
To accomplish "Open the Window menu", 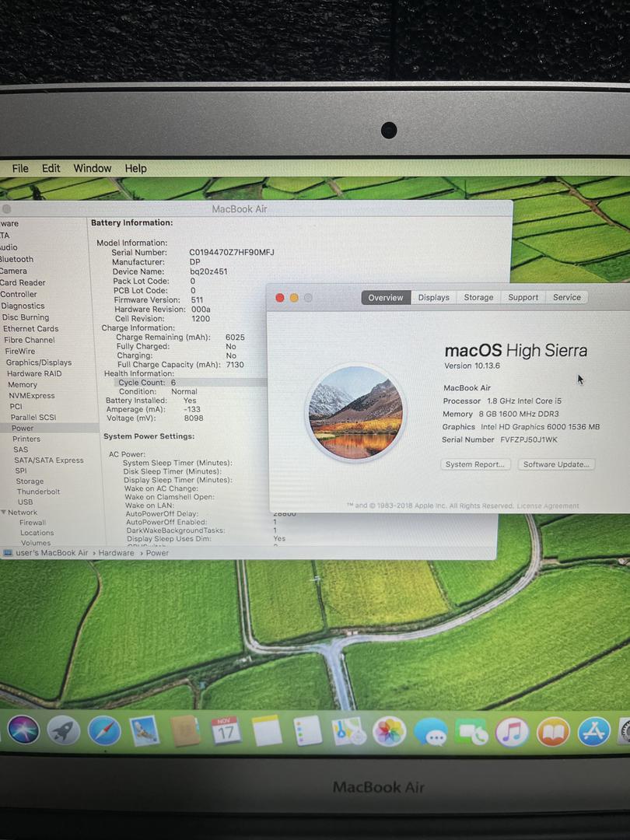I will [92, 168].
